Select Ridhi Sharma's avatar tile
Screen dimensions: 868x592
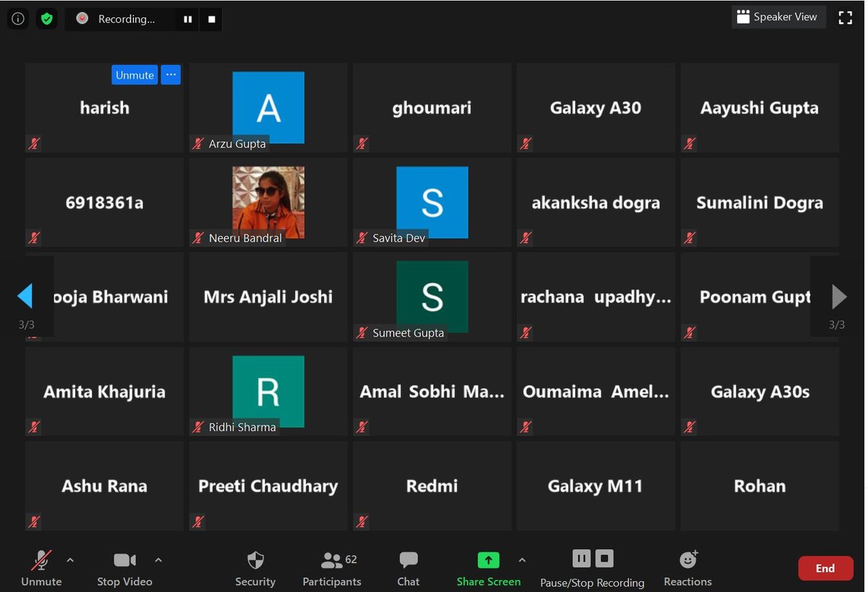(268, 392)
